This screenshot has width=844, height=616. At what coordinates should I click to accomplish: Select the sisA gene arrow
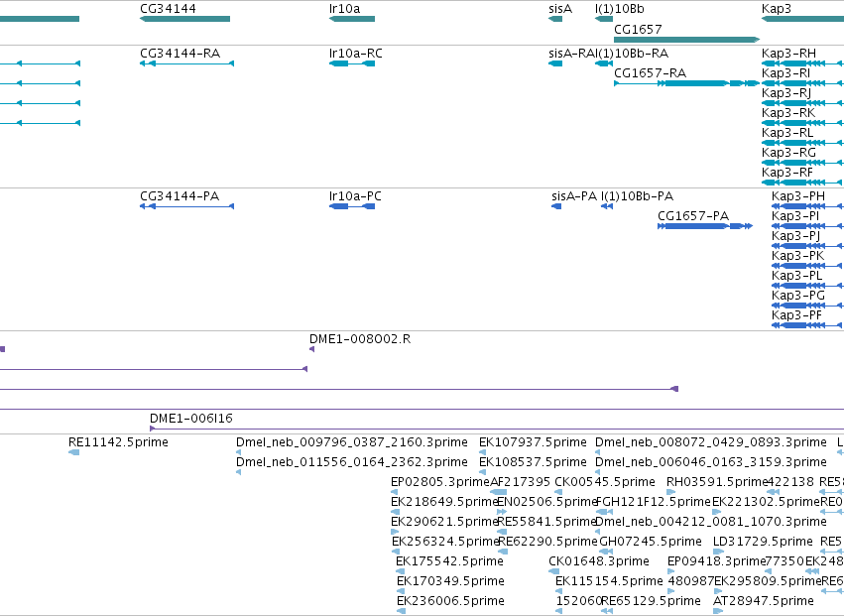click(x=555, y=19)
